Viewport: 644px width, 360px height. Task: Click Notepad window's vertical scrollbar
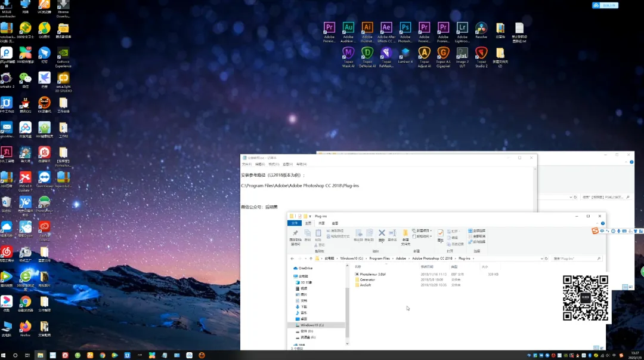tap(535, 189)
